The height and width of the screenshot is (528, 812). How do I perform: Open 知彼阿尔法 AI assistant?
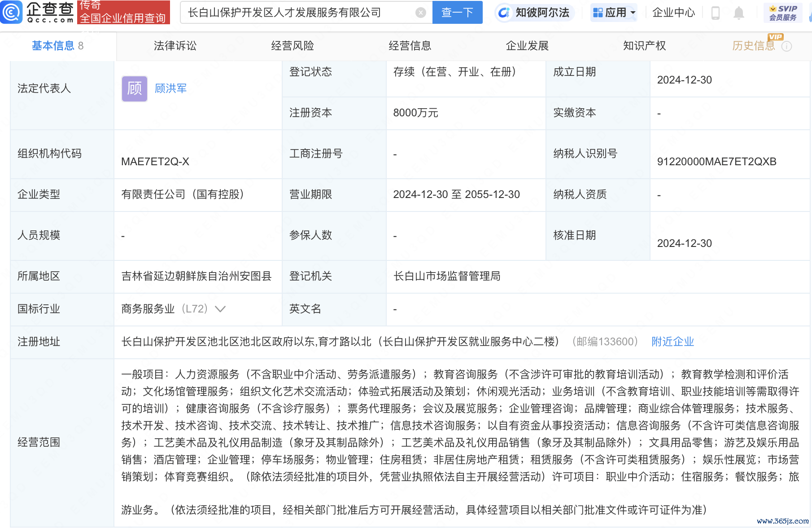pos(535,13)
